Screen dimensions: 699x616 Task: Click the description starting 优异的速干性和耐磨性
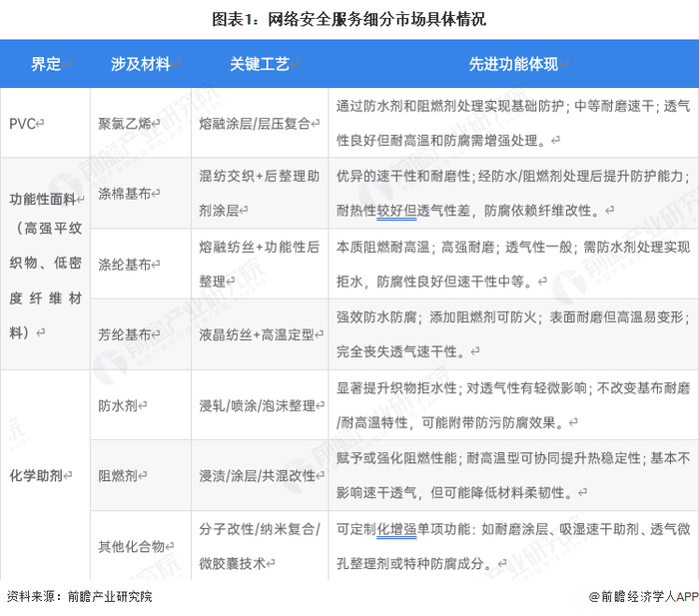click(513, 193)
